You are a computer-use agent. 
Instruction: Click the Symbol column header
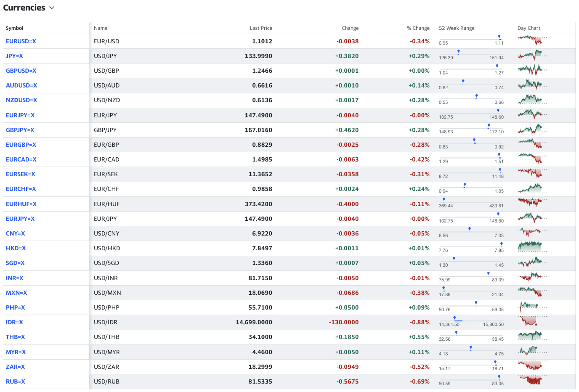point(14,28)
